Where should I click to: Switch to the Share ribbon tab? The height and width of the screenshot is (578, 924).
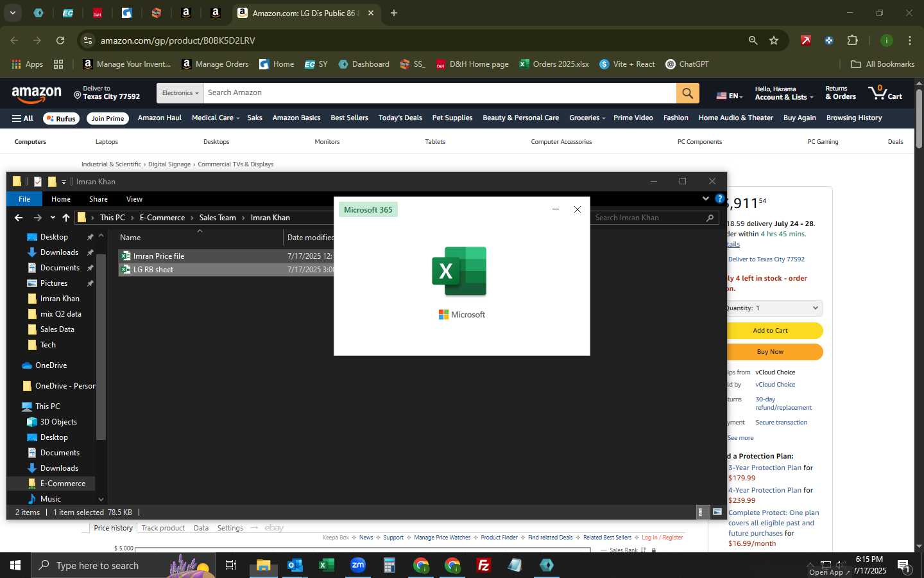point(98,199)
